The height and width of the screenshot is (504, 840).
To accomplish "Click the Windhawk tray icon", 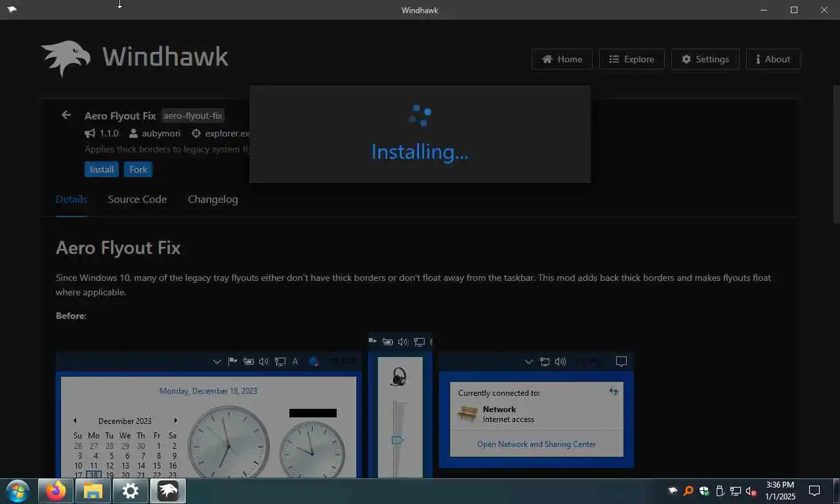I will 673,491.
